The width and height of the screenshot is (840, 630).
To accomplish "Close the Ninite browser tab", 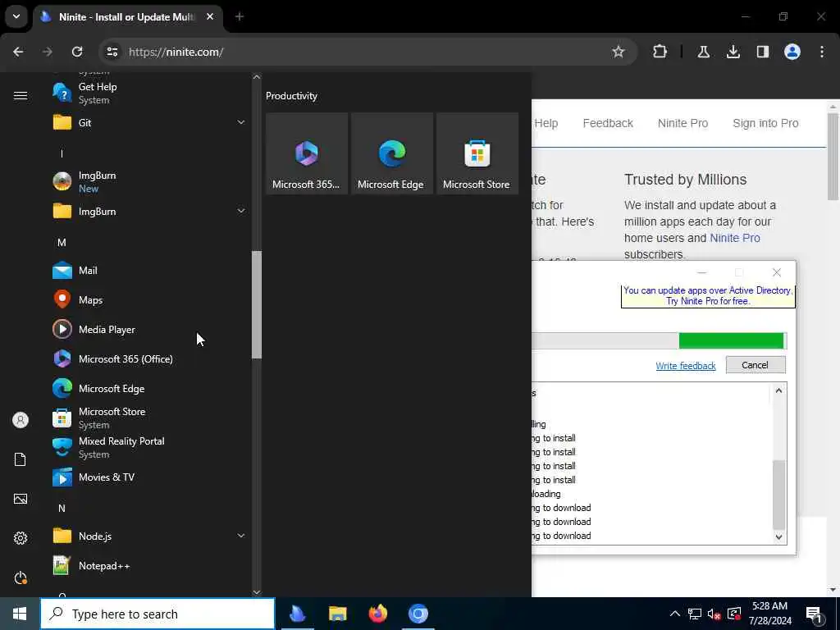I will coord(210,16).
